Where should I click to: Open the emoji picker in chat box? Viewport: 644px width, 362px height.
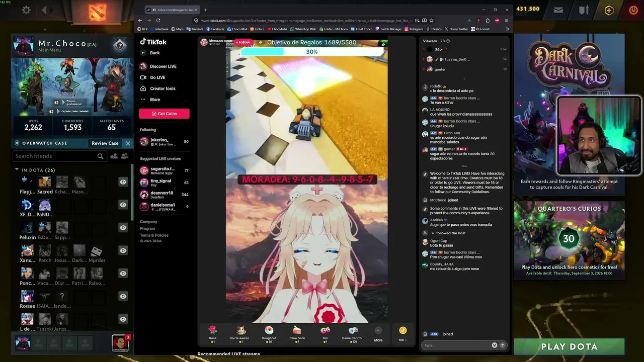pos(494,345)
